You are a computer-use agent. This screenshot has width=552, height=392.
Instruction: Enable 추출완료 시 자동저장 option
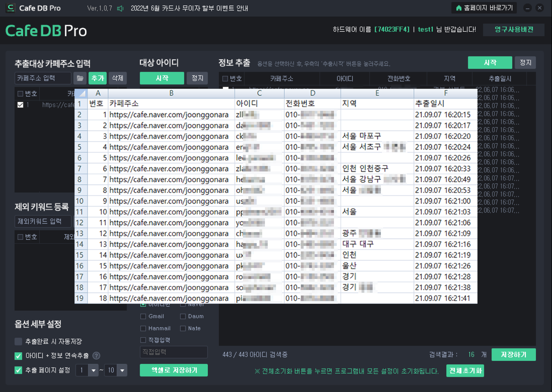pyautogui.click(x=18, y=342)
